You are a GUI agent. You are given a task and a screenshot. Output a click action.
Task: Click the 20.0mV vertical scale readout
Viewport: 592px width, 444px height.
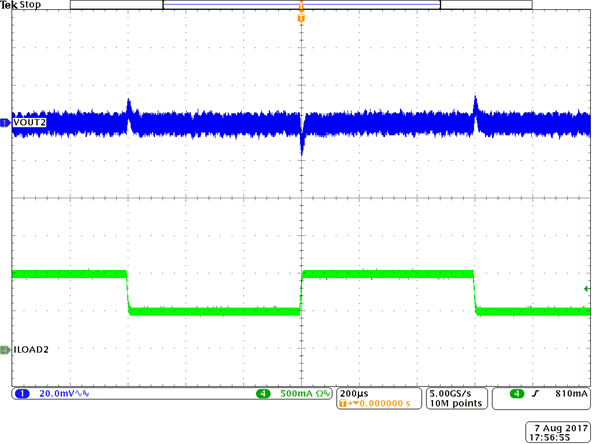pyautogui.click(x=57, y=394)
